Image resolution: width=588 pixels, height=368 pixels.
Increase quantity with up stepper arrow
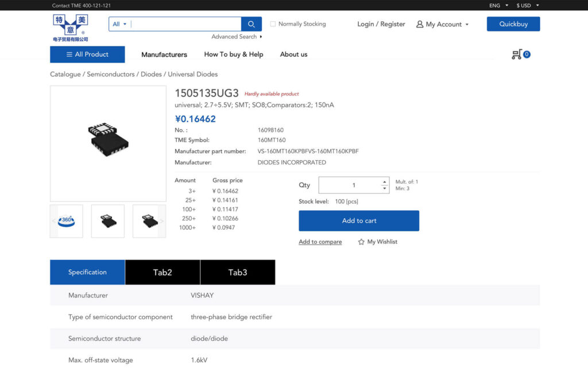tap(384, 182)
